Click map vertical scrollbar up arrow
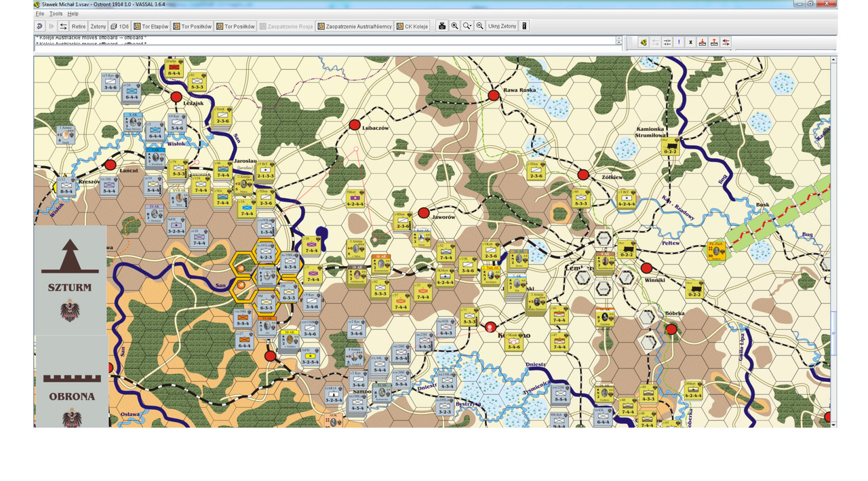The height and width of the screenshot is (481, 868). 833,60
